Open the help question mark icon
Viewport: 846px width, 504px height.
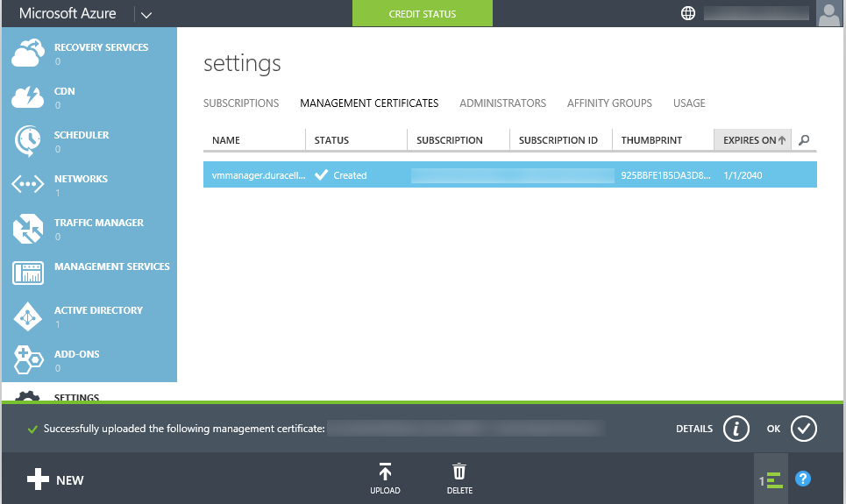(803, 479)
